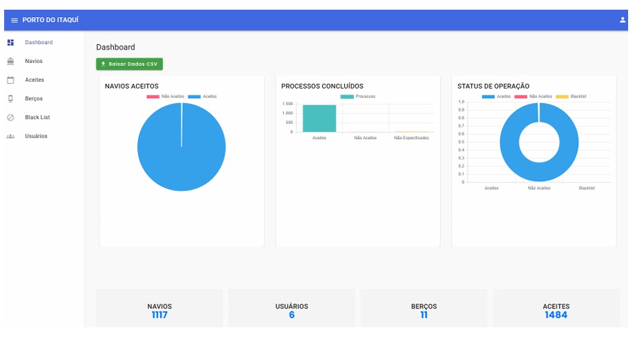
Task: Click the Usuários people icon
Action: (10, 136)
